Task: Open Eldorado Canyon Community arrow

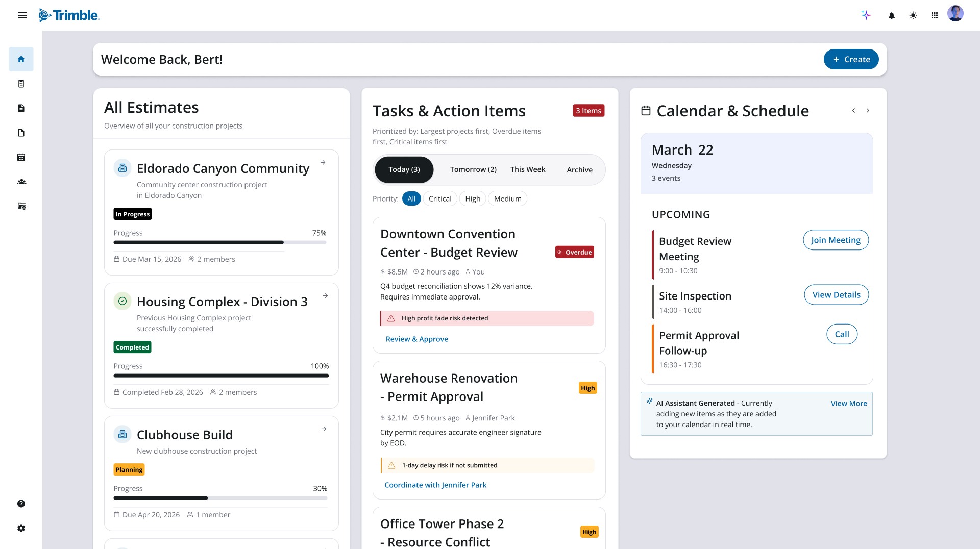Action: click(323, 162)
